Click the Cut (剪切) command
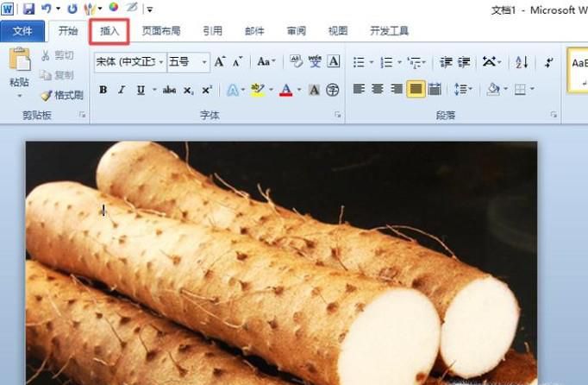Screen dimensions: 588x385 coord(57,55)
